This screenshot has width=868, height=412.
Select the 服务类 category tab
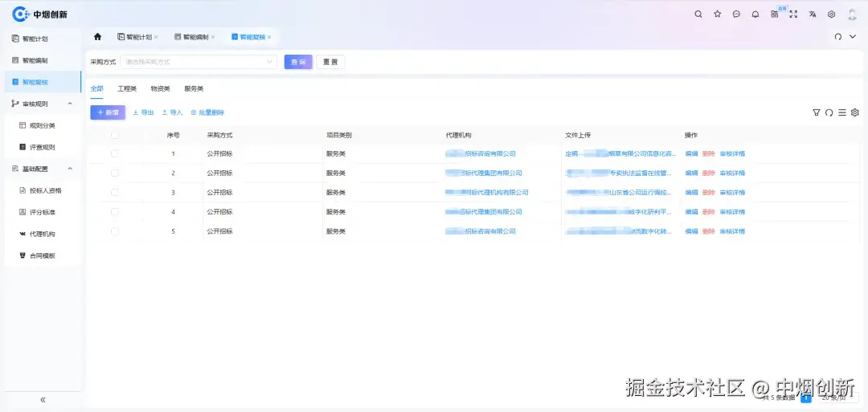(x=194, y=88)
